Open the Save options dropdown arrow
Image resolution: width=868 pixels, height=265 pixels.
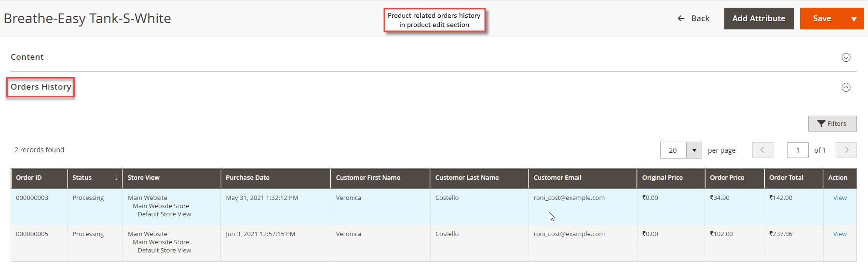pyautogui.click(x=854, y=19)
